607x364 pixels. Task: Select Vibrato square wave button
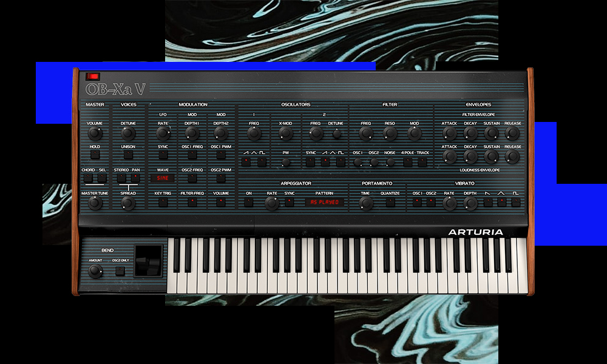(x=515, y=202)
